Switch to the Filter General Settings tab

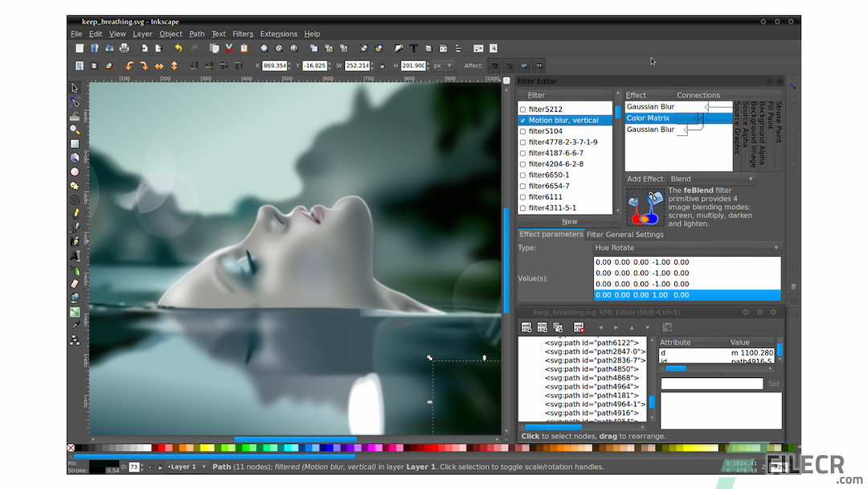point(624,234)
